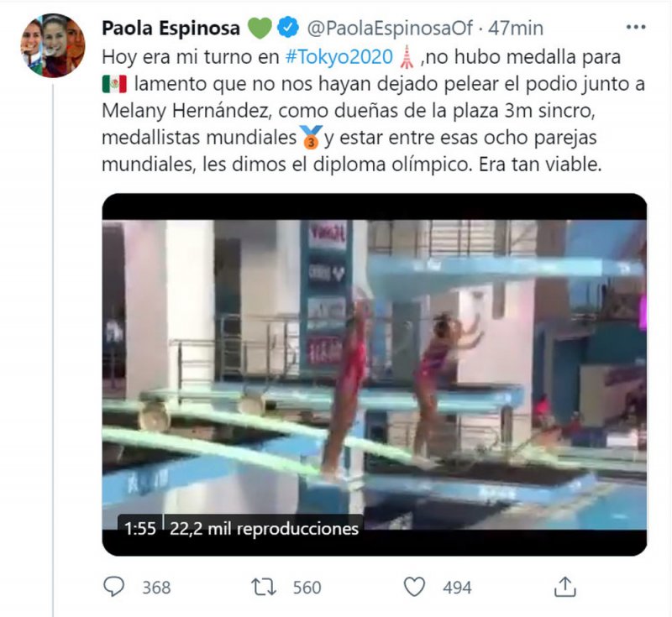Click the Mexico flag emoji
This screenshot has height=617, width=672.
coord(114,84)
